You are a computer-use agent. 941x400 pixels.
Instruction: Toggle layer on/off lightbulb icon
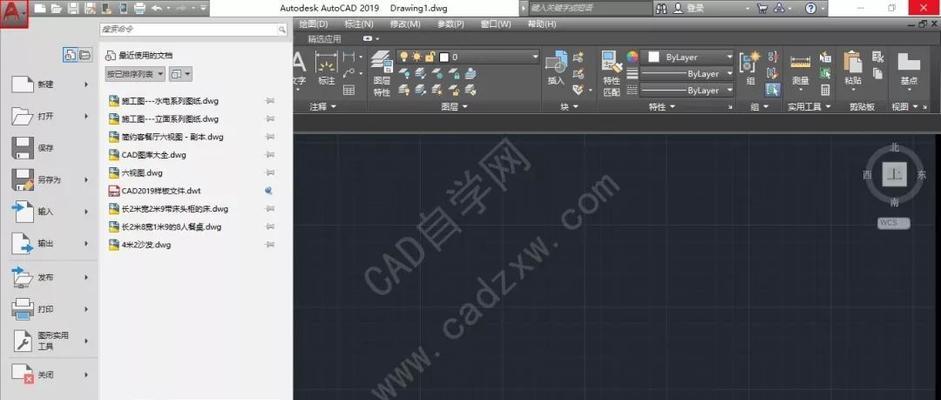[404, 57]
